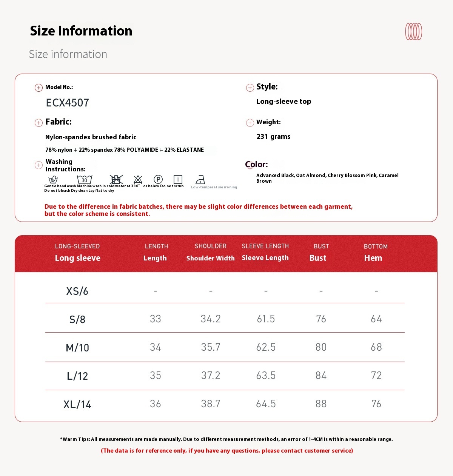Click the Bust value 84 for L/12
The width and height of the screenshot is (453, 476).
tap(321, 376)
